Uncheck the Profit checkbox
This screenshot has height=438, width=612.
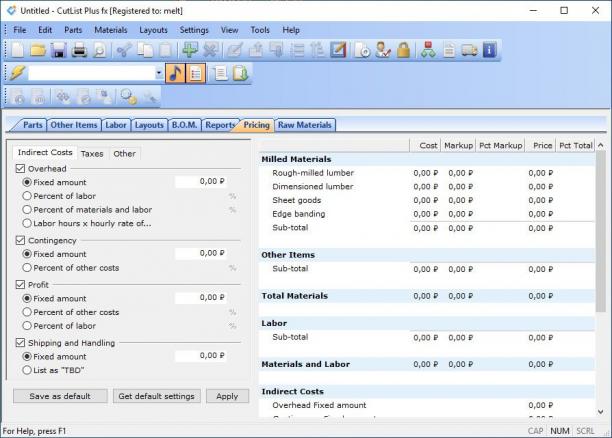pyautogui.click(x=20, y=285)
